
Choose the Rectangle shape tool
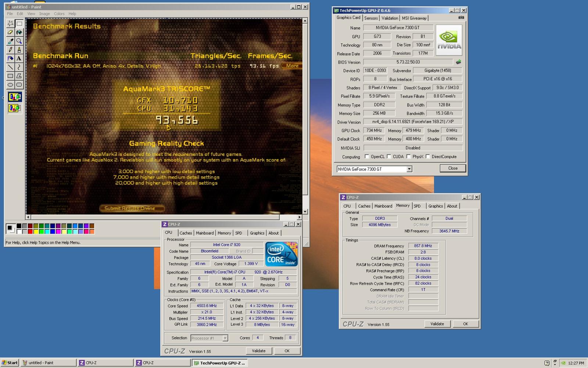click(10, 76)
